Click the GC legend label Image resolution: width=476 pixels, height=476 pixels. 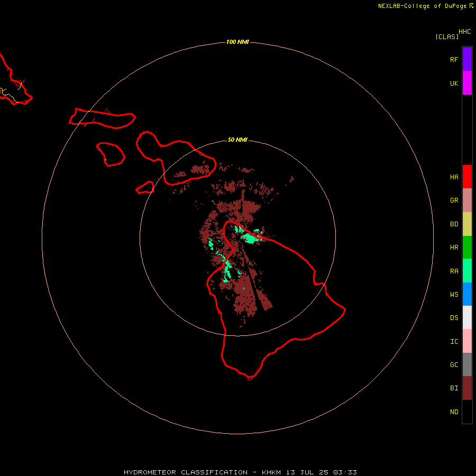[x=454, y=364]
